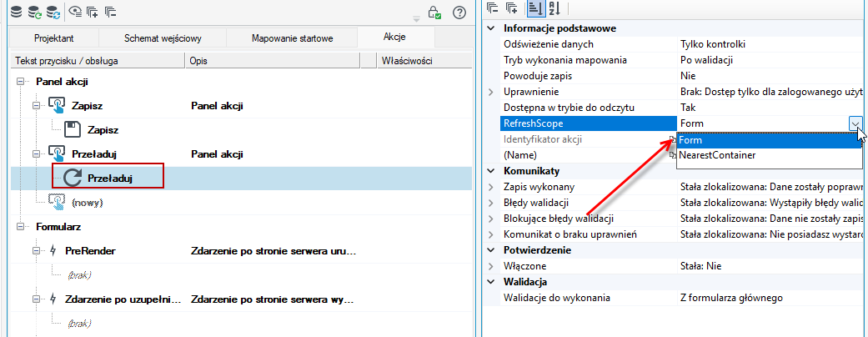Click the Tekst przycisku / obsługa column header

pyautogui.click(x=98, y=61)
